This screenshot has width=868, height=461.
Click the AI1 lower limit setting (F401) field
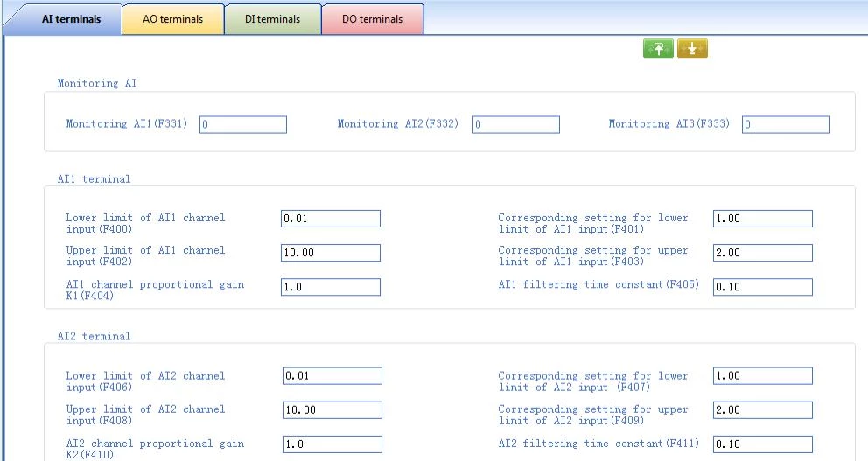point(762,219)
